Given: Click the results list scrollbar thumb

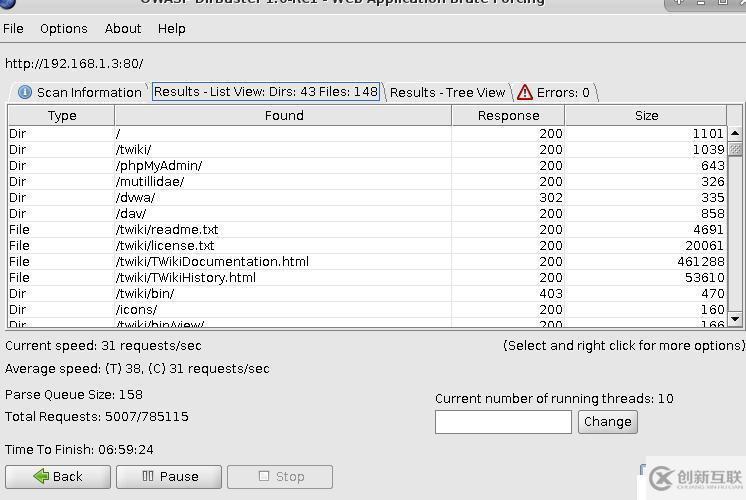Looking at the screenshot, I should click(735, 149).
